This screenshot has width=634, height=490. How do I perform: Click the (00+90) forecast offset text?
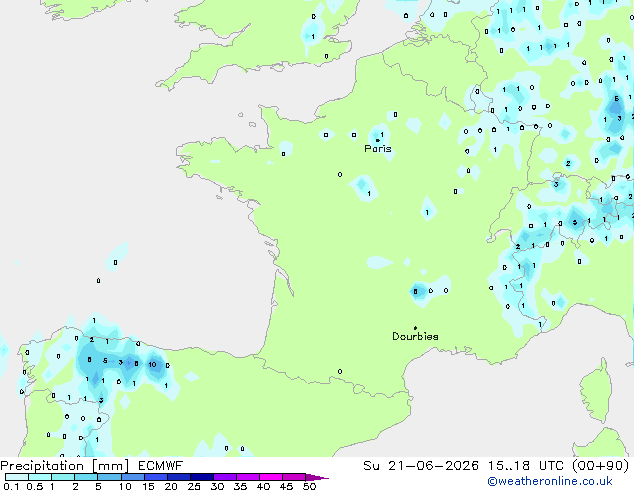click(600, 466)
